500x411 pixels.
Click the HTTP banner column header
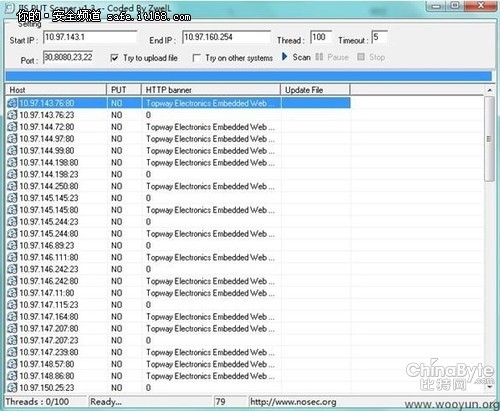[x=211, y=90]
